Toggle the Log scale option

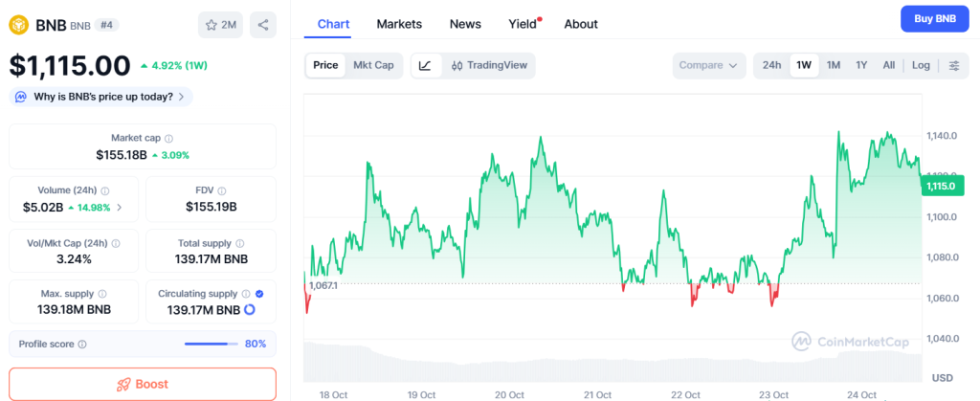(921, 66)
